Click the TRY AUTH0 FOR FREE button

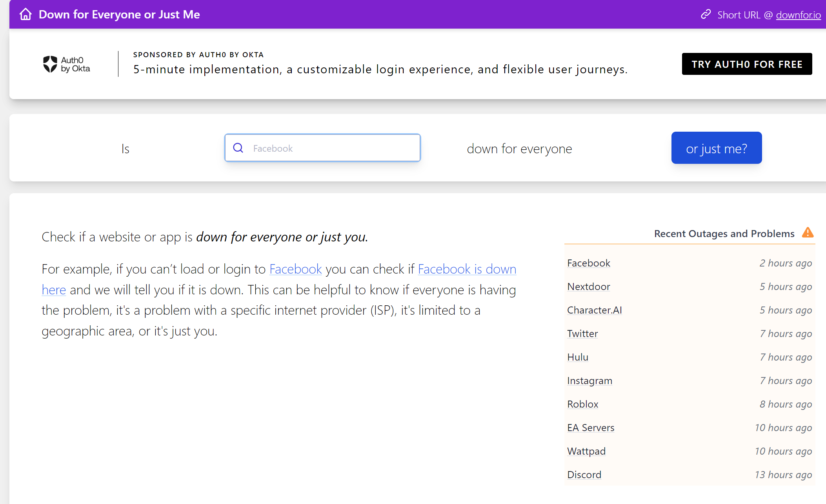pyautogui.click(x=747, y=64)
